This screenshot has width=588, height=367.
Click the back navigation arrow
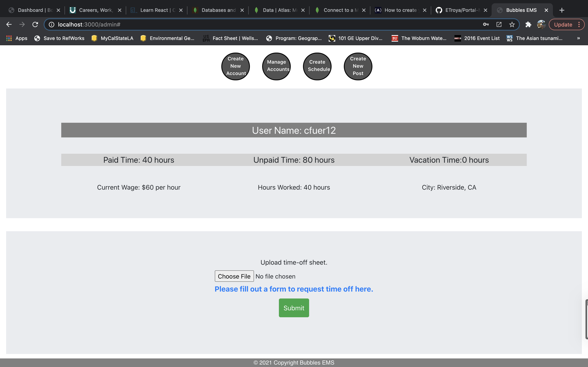[x=9, y=24]
